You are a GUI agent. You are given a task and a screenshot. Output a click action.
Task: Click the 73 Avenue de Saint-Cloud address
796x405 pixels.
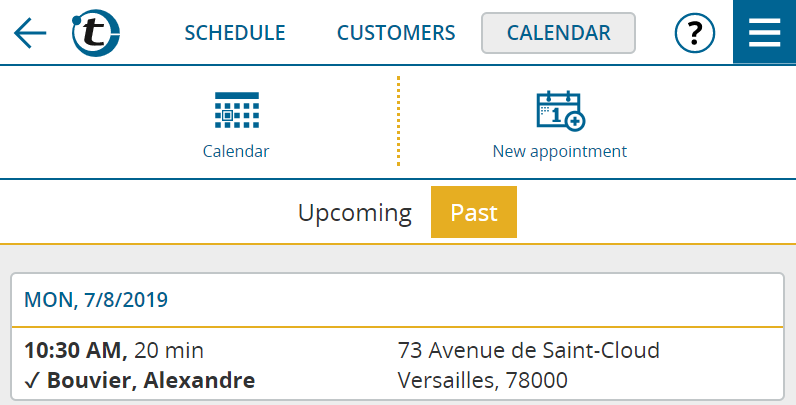click(528, 351)
